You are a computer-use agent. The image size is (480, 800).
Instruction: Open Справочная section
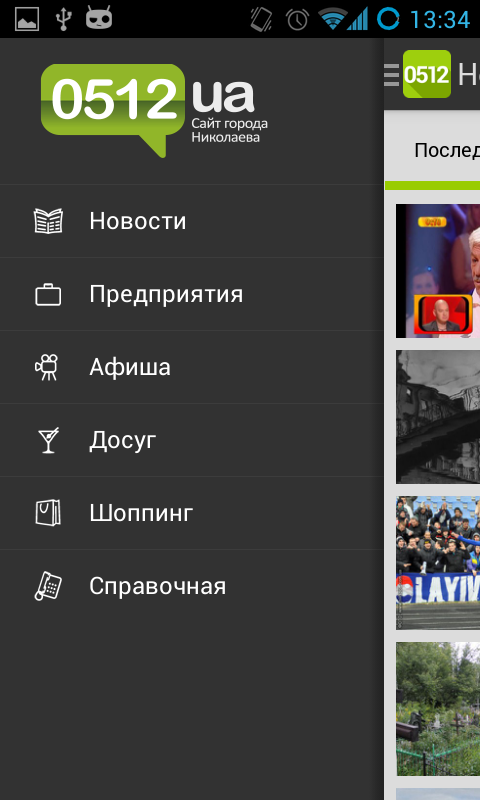click(x=192, y=586)
